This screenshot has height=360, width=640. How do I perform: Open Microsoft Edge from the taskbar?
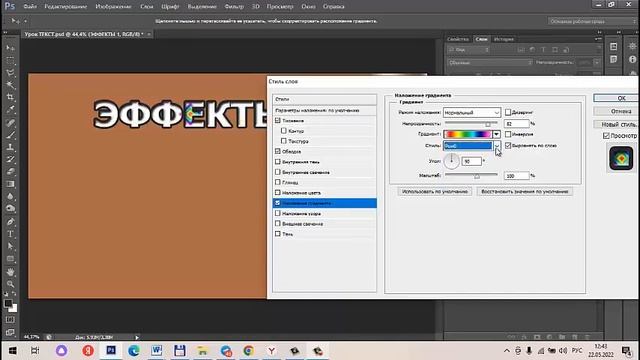(x=134, y=351)
